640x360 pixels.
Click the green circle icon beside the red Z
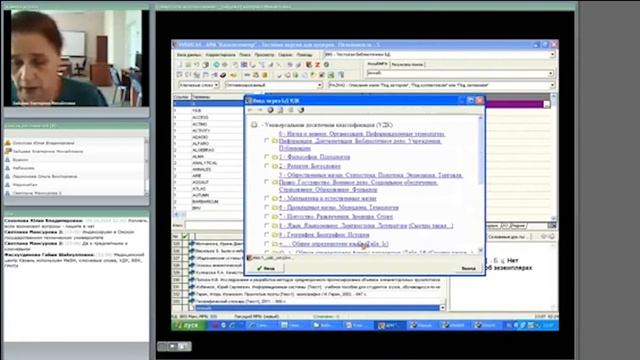click(x=326, y=65)
